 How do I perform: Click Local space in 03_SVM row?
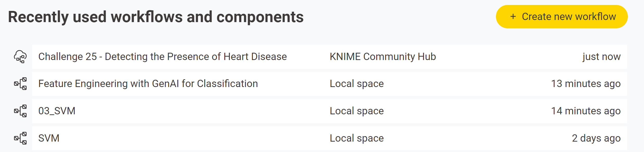point(357,111)
